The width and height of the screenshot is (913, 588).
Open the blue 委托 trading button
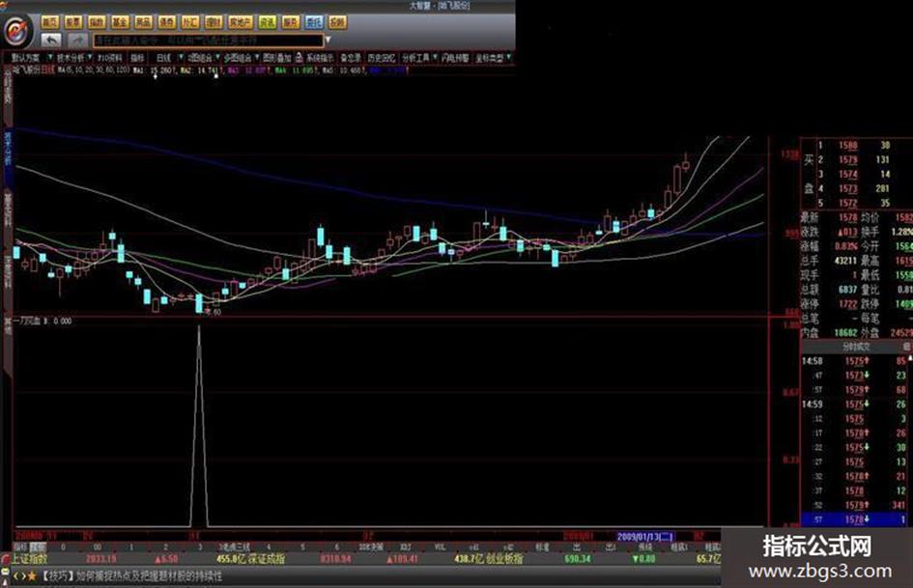314,22
